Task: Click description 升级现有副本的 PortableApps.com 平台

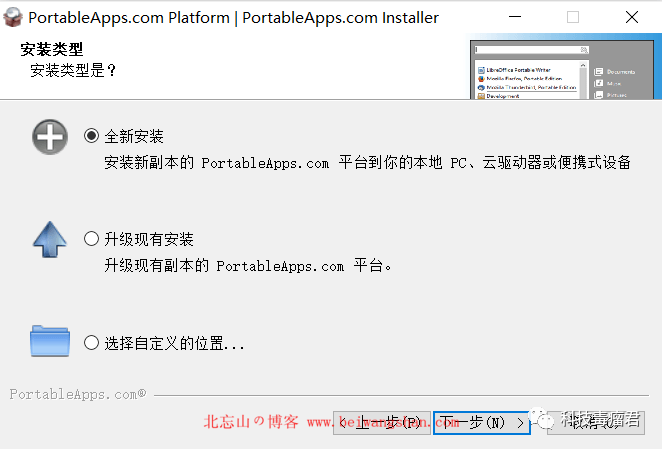Action: (248, 266)
